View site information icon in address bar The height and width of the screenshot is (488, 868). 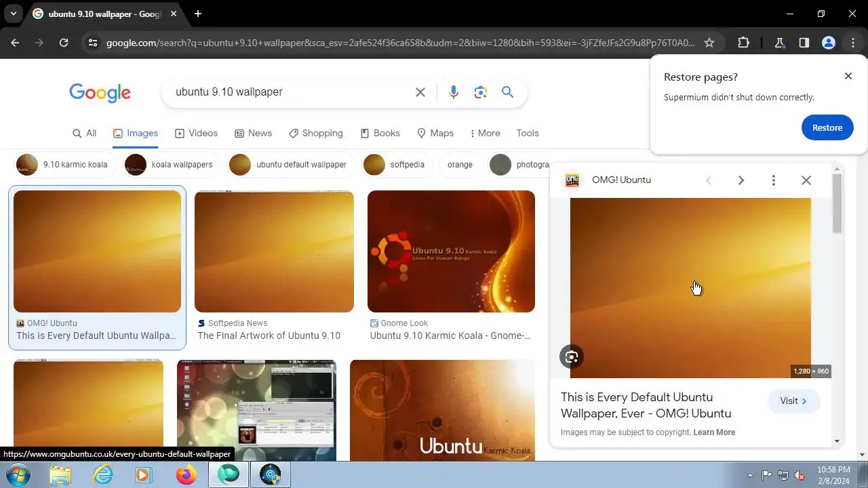93,43
